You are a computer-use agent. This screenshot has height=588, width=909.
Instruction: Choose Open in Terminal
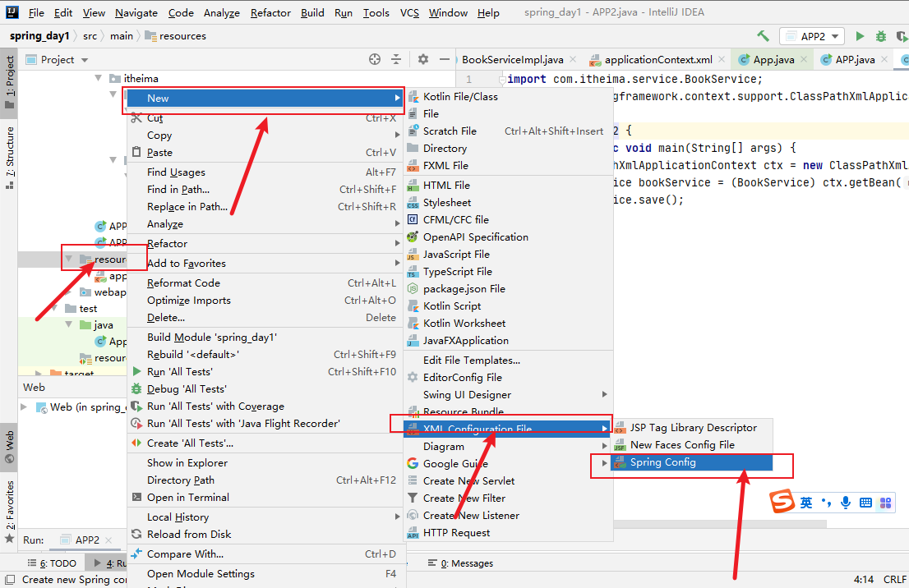pos(265,497)
